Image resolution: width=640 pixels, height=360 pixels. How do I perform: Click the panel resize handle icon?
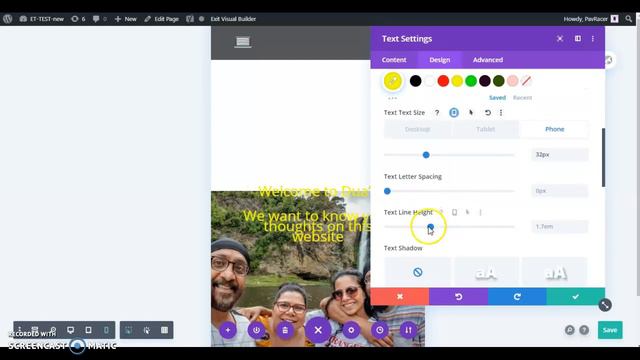coord(605,305)
